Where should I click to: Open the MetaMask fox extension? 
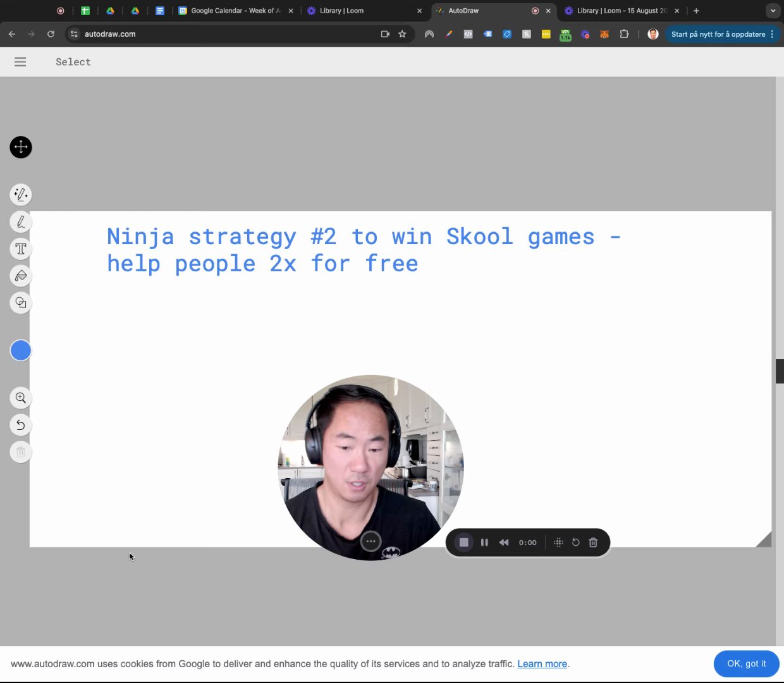pyautogui.click(x=604, y=34)
